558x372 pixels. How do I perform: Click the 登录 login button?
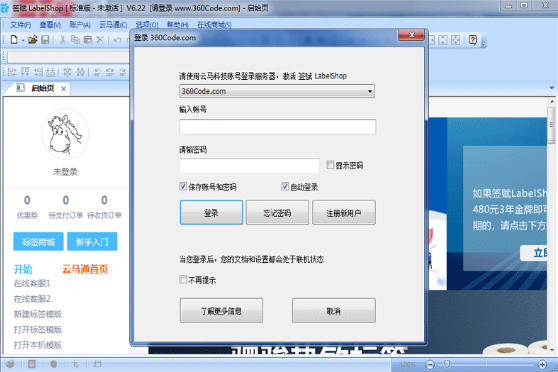pos(211,213)
